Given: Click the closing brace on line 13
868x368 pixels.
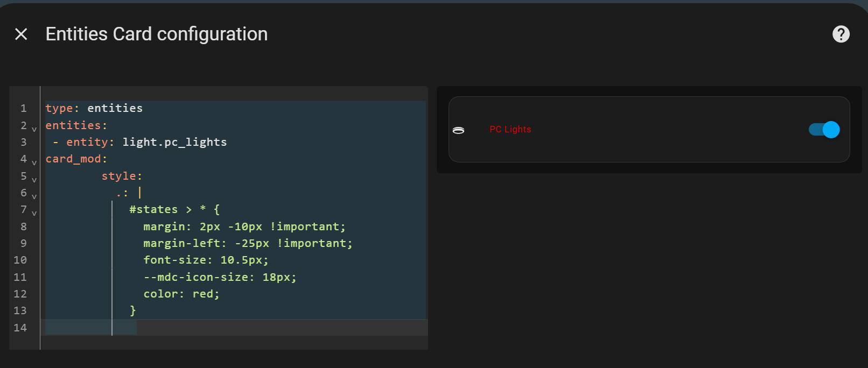Looking at the screenshot, I should pyautogui.click(x=132, y=310).
